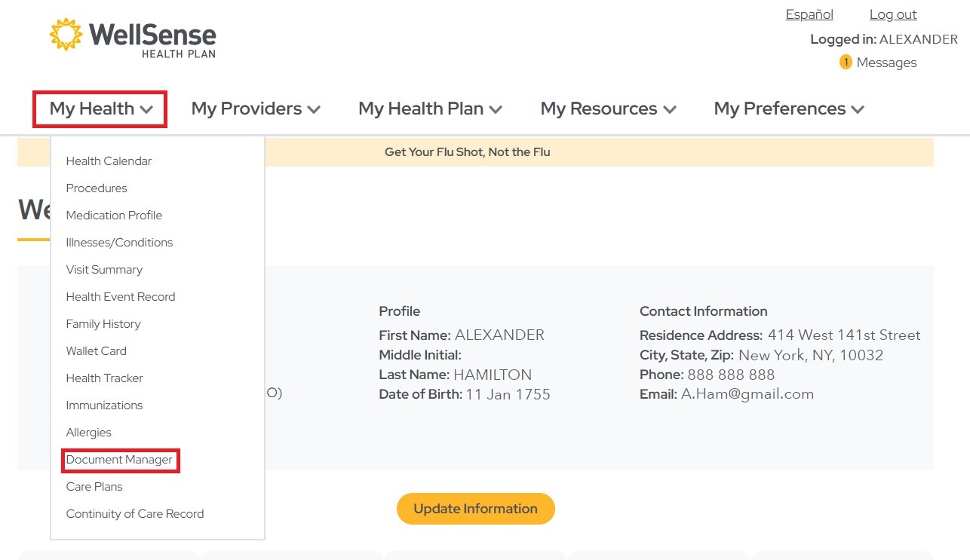Open Continuity of Care Record
970x560 pixels.
(x=134, y=513)
